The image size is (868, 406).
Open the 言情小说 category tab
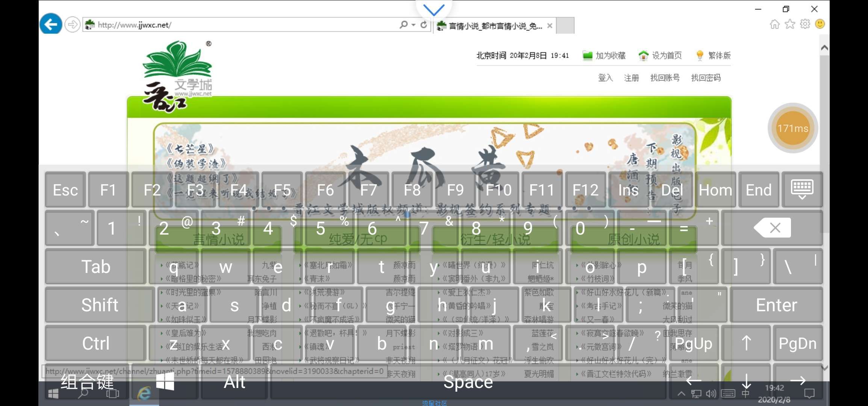pos(219,239)
